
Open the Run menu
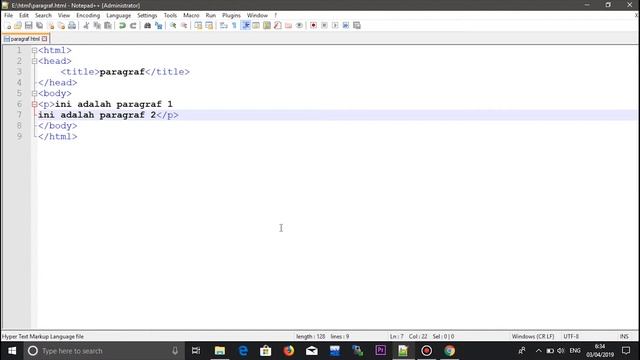pyautogui.click(x=211, y=15)
